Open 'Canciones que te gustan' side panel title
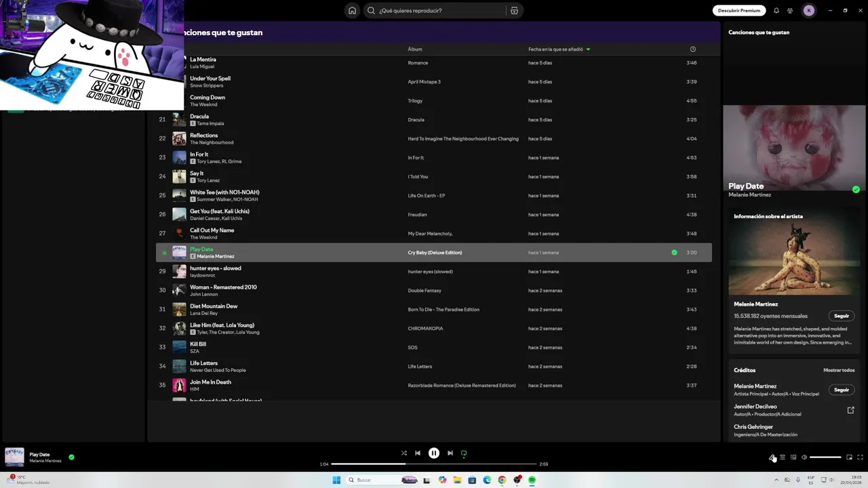The image size is (868, 488). pyautogui.click(x=759, y=32)
